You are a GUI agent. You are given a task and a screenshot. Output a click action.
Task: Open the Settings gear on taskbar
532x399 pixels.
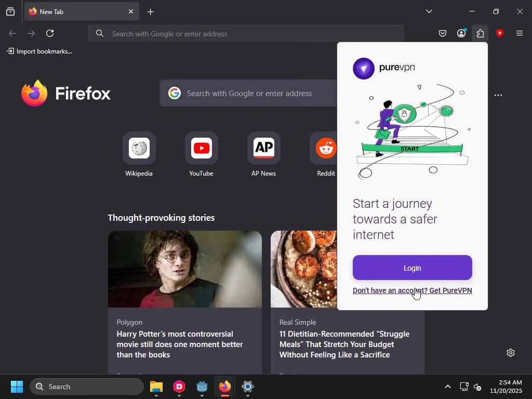coord(248,387)
